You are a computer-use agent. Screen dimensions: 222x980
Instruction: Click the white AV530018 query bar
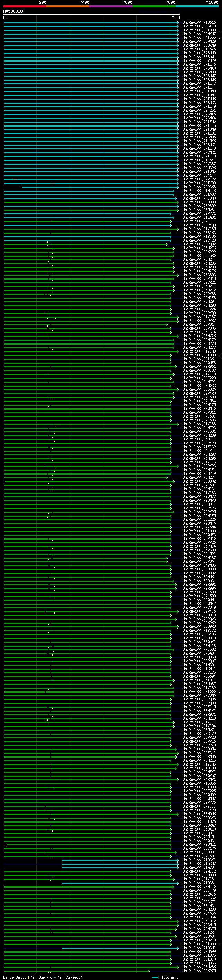(92, 15)
